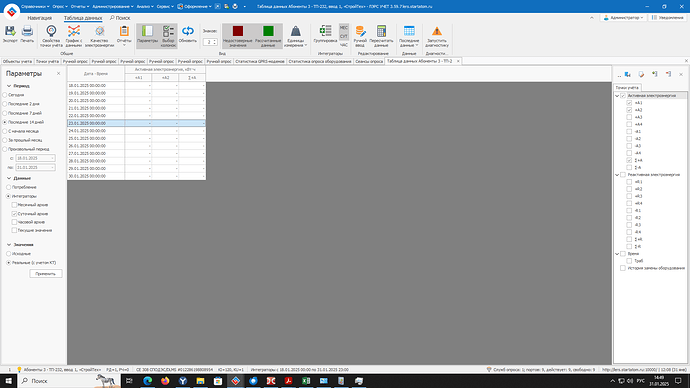
Task: Click first icon in column chooser toolbar
Action: pos(628,74)
